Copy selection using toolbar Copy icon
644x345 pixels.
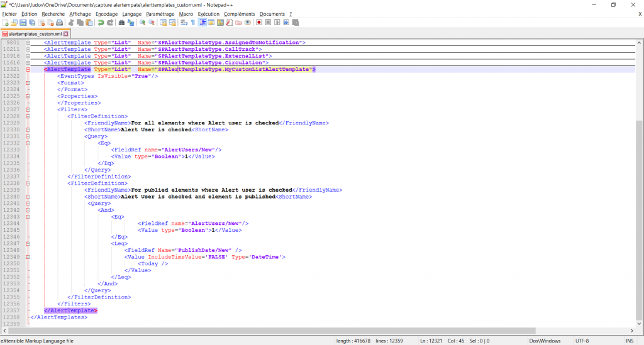pos(80,23)
